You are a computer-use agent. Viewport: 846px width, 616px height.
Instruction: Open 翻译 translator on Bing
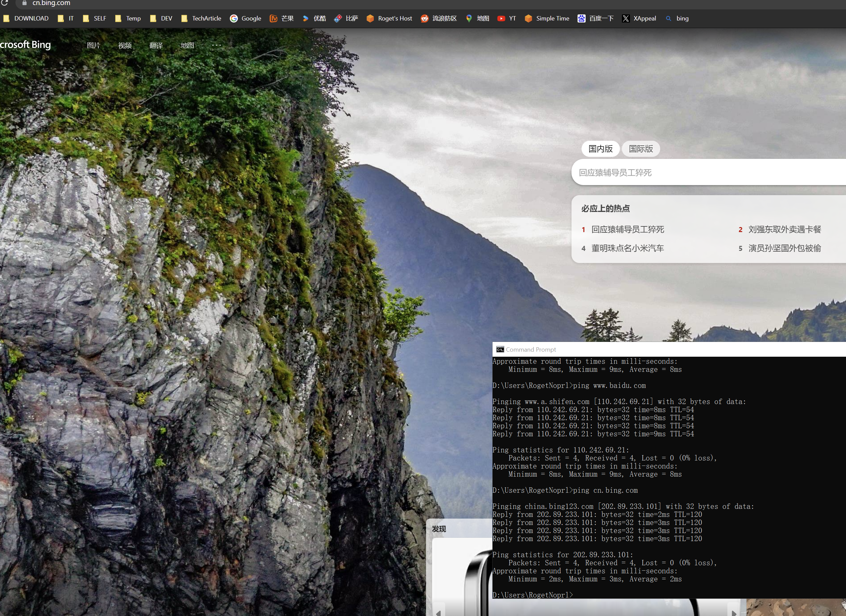point(156,45)
